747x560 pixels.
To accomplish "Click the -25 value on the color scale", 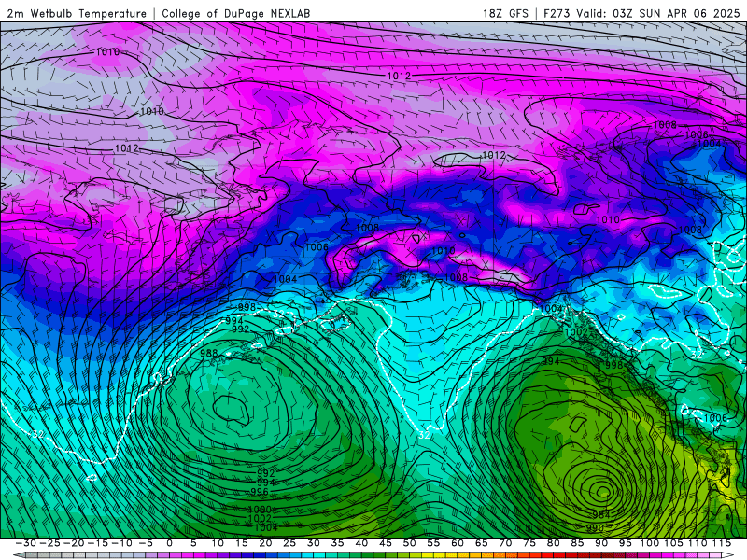I will pos(50,543).
